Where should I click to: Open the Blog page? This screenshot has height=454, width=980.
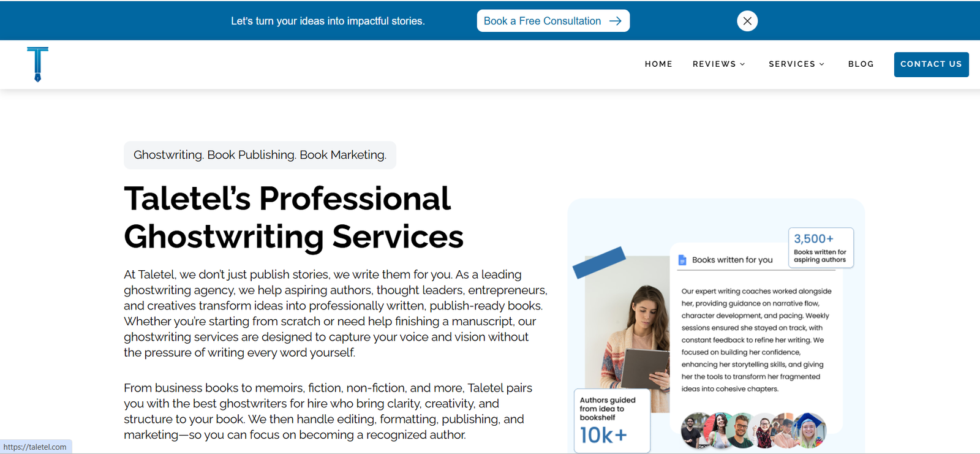click(861, 64)
